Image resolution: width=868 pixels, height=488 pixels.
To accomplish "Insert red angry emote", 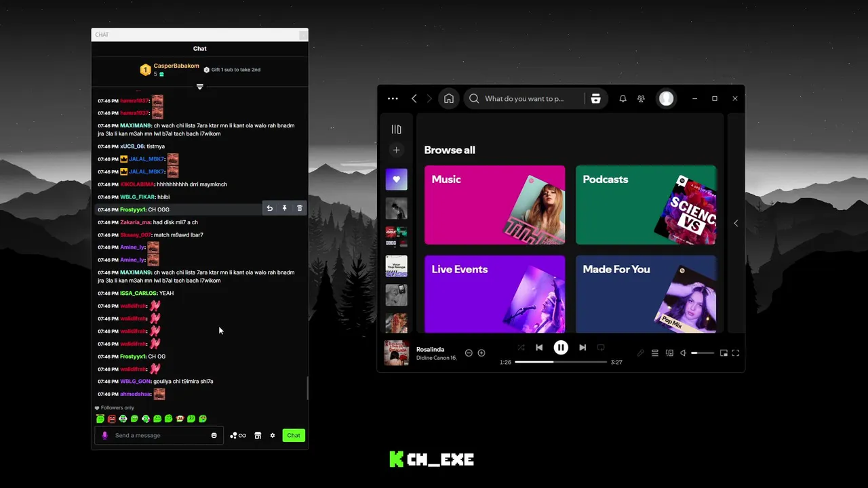I will pyautogui.click(x=112, y=419).
